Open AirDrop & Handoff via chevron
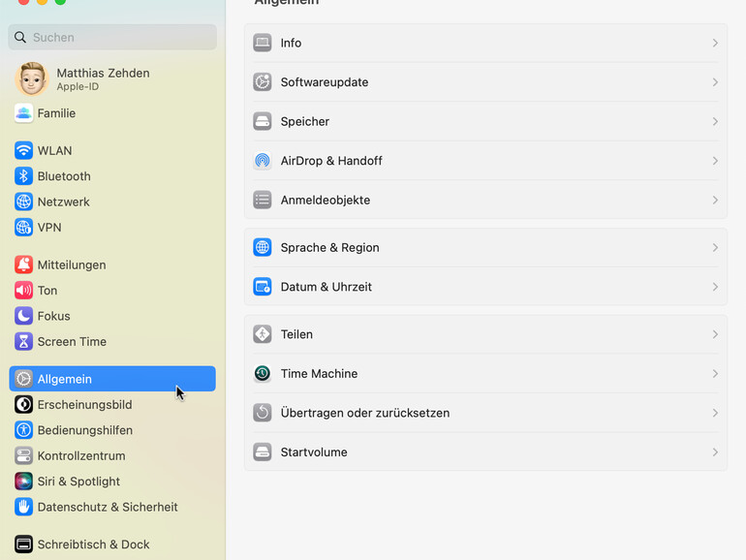 [x=715, y=161]
